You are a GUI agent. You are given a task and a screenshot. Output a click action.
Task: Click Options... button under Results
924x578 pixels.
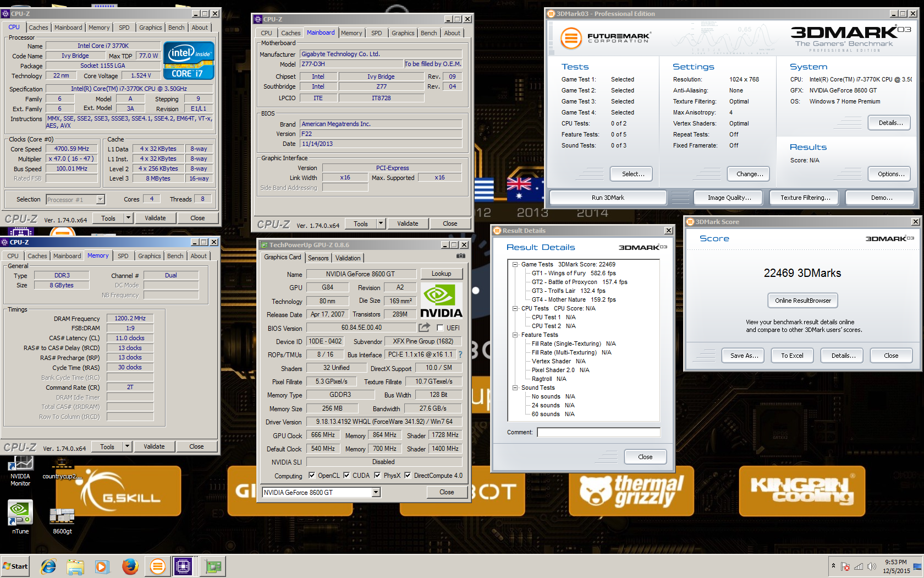[x=889, y=174]
